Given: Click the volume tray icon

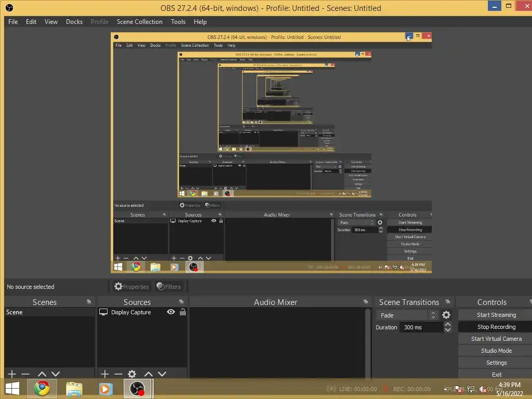Looking at the screenshot, I should tap(483, 389).
